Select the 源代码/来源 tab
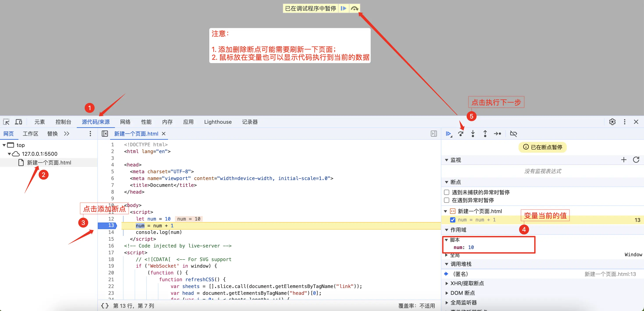644x311 pixels. coord(96,122)
